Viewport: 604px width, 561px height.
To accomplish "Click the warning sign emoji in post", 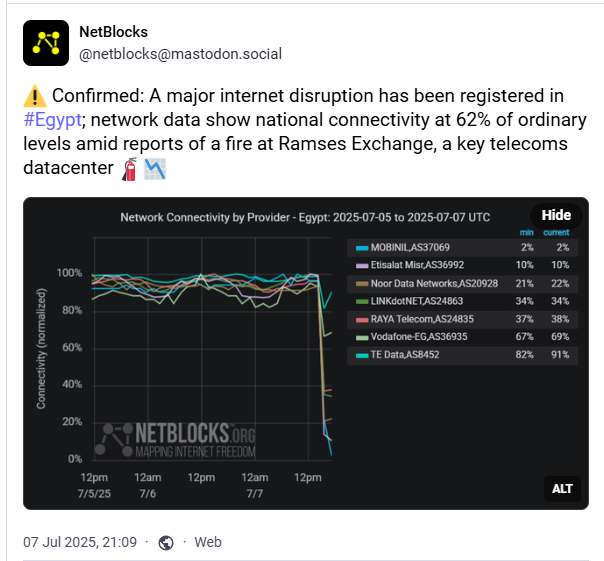I will click(x=35, y=96).
